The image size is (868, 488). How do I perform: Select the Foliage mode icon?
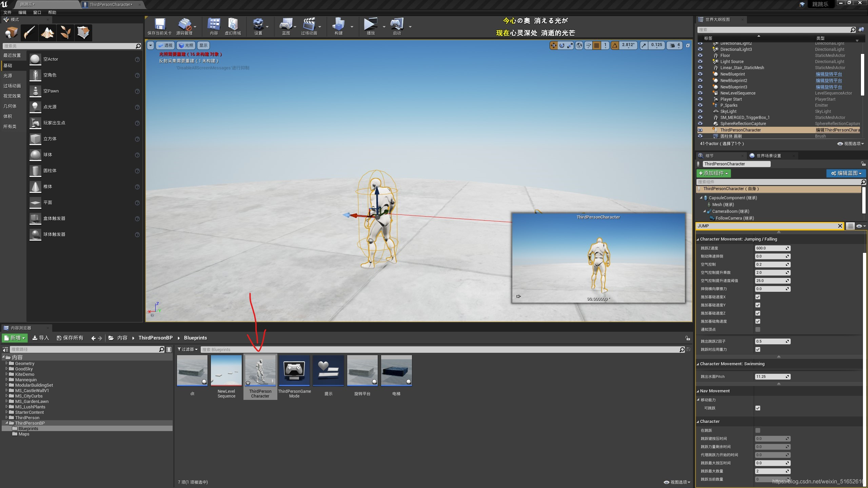point(65,33)
